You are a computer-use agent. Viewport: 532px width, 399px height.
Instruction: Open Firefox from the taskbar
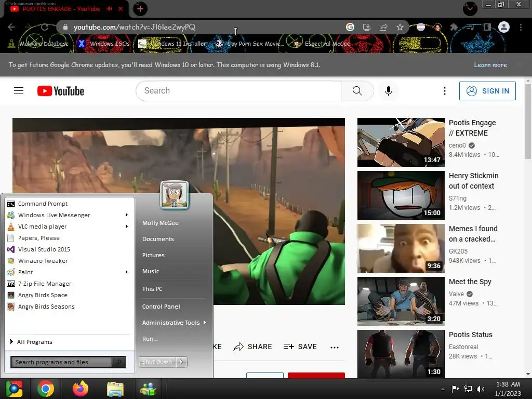(81, 389)
